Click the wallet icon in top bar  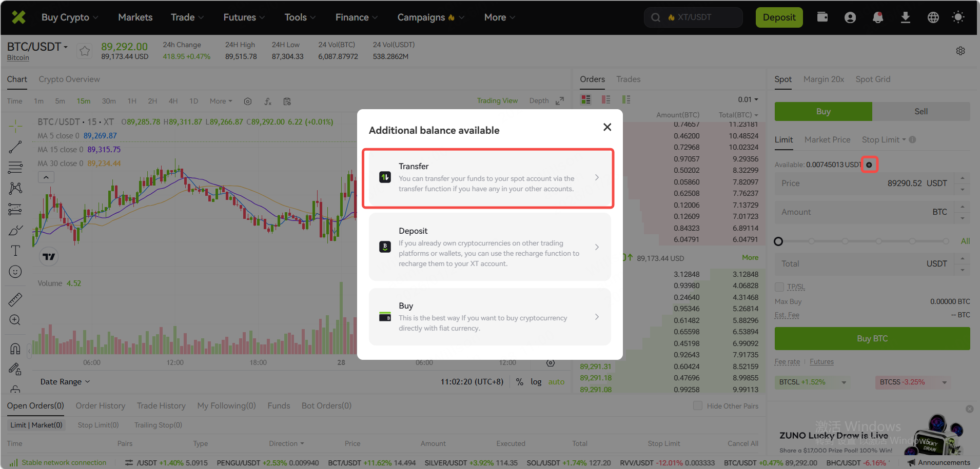click(822, 17)
